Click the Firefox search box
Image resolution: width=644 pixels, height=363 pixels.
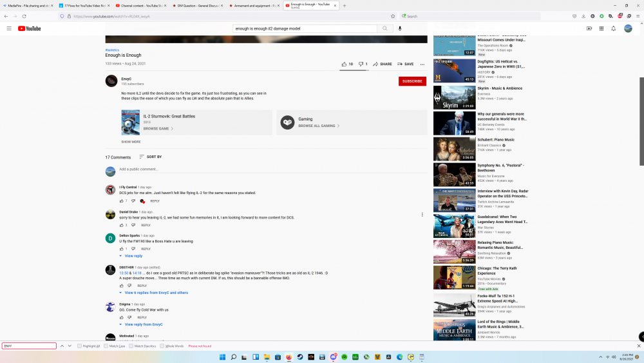pyautogui.click(x=470, y=17)
